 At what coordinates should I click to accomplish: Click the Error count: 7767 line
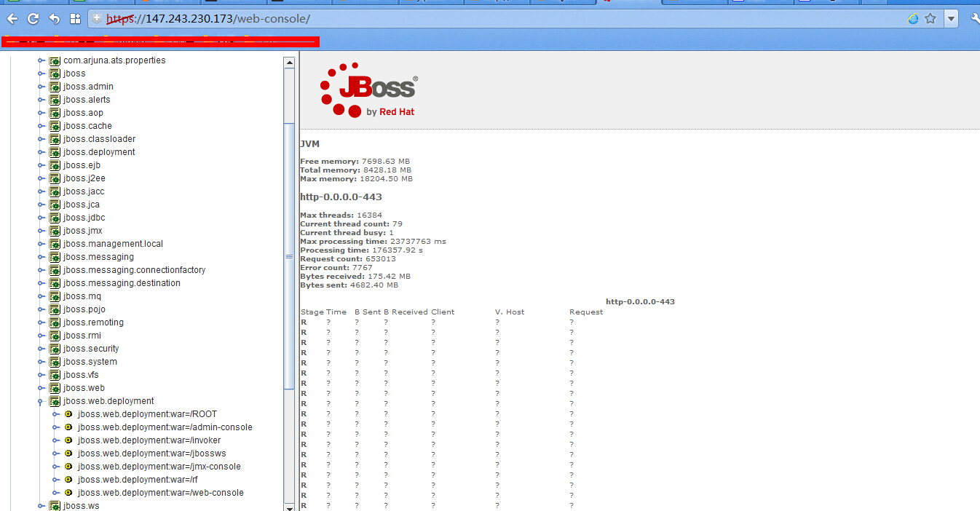(x=336, y=268)
